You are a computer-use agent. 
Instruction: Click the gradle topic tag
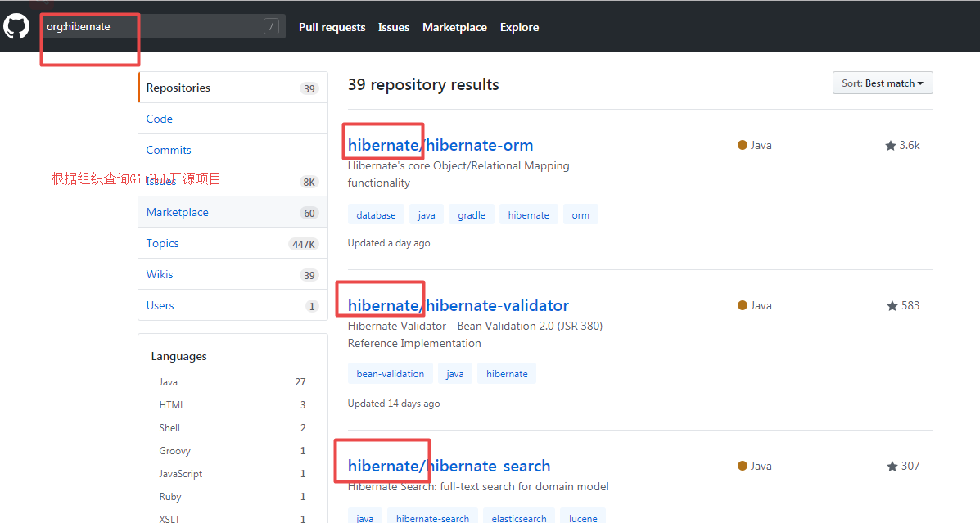pos(472,215)
